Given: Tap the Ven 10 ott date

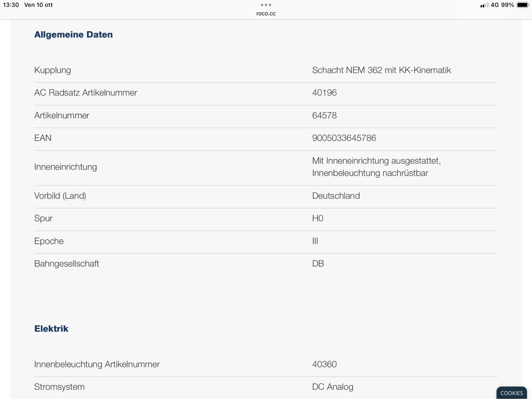Looking at the screenshot, I should point(38,5).
